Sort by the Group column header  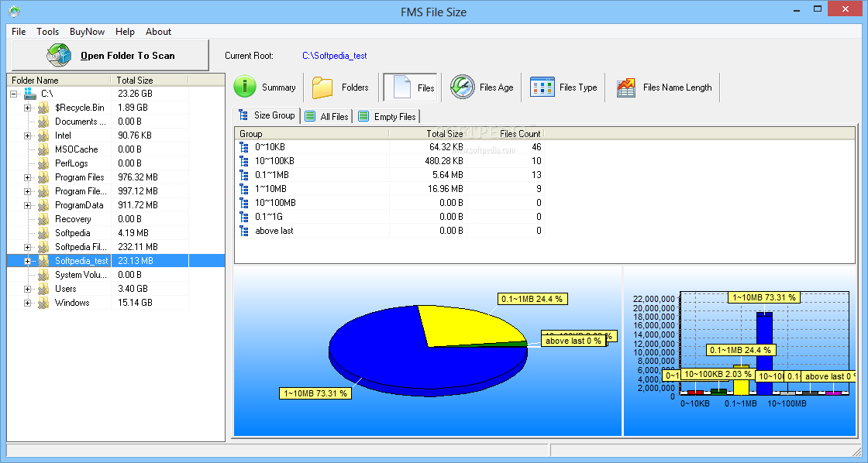(x=312, y=133)
